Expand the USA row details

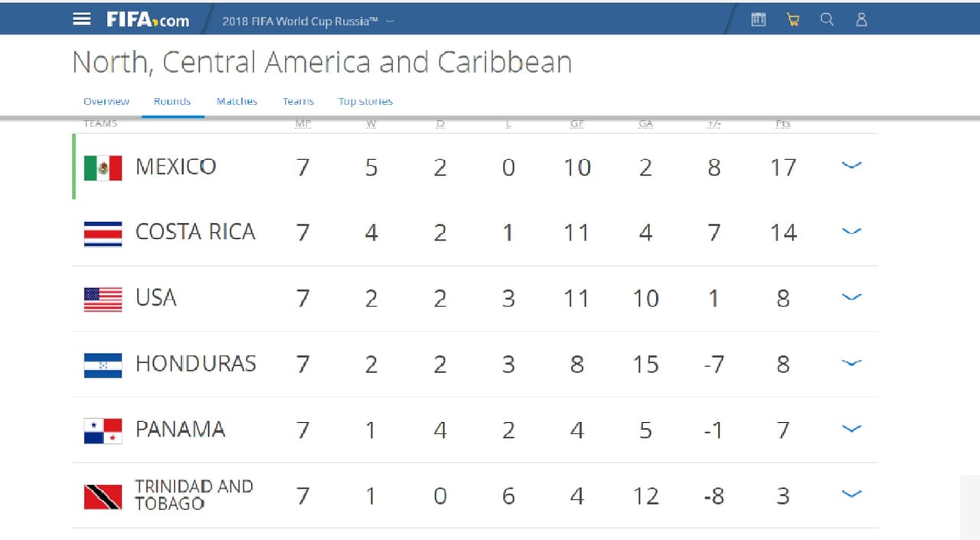pos(851,297)
